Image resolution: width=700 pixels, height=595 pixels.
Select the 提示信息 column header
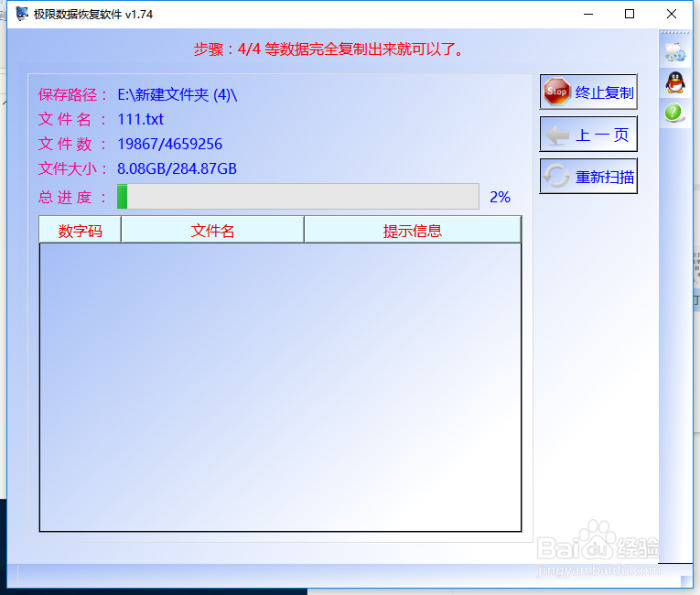tap(413, 230)
